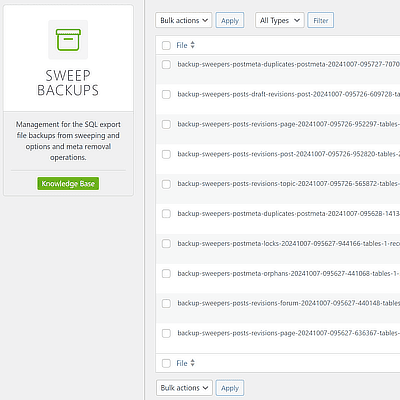The height and width of the screenshot is (400, 400).
Task: Click the SWEEP BACKUPS panel title
Action: point(68,83)
